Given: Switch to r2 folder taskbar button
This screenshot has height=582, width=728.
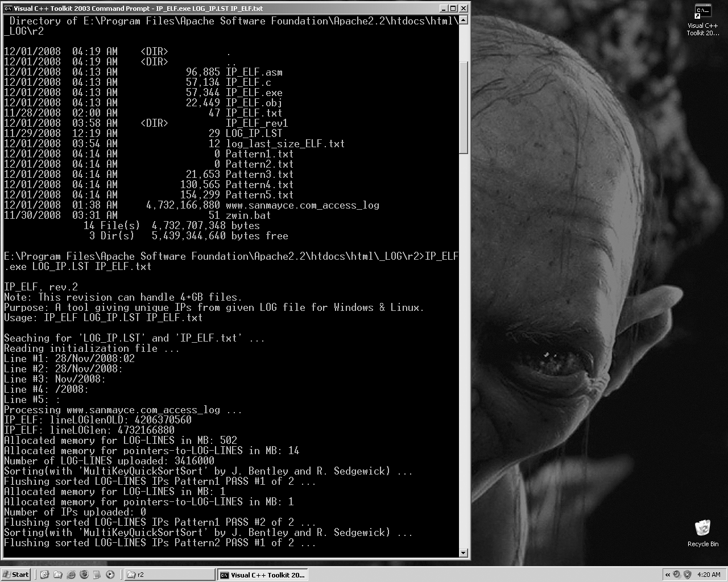Looking at the screenshot, I should (169, 575).
